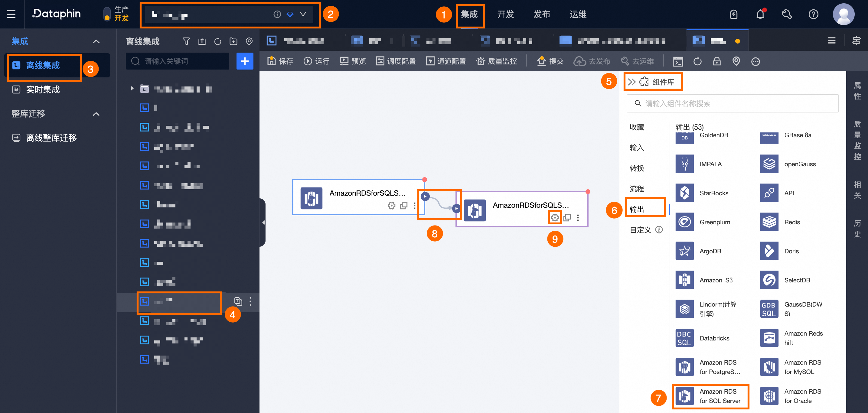
Task: Select the 自定义 component category
Action: point(641,230)
